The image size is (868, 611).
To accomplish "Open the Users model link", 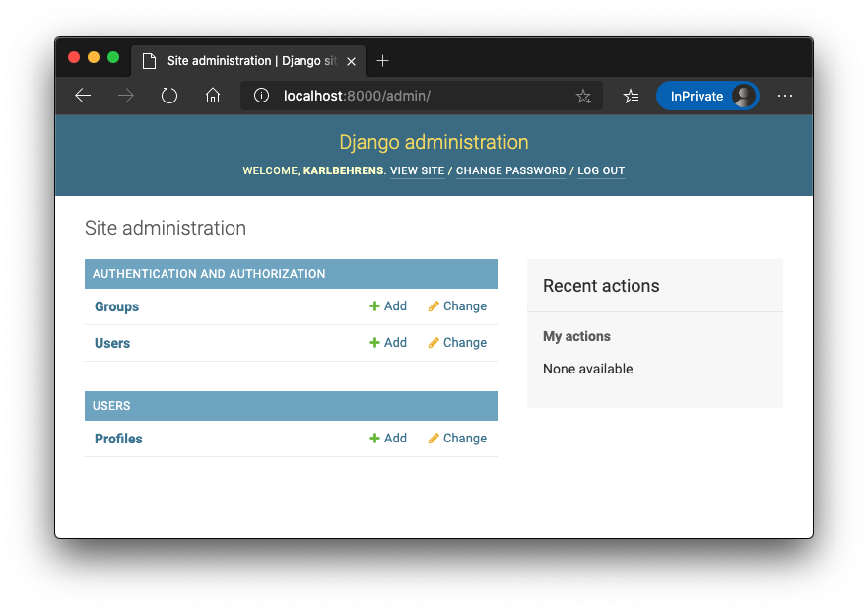I will pyautogui.click(x=112, y=344).
